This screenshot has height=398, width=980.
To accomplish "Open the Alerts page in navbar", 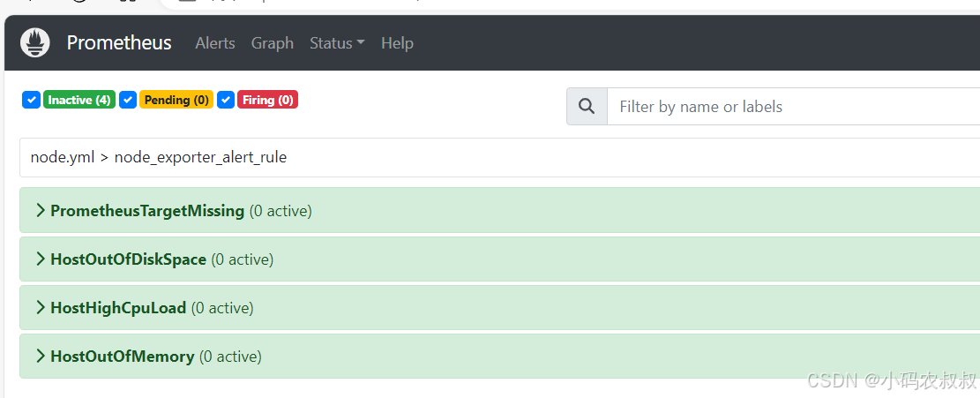I will [215, 43].
